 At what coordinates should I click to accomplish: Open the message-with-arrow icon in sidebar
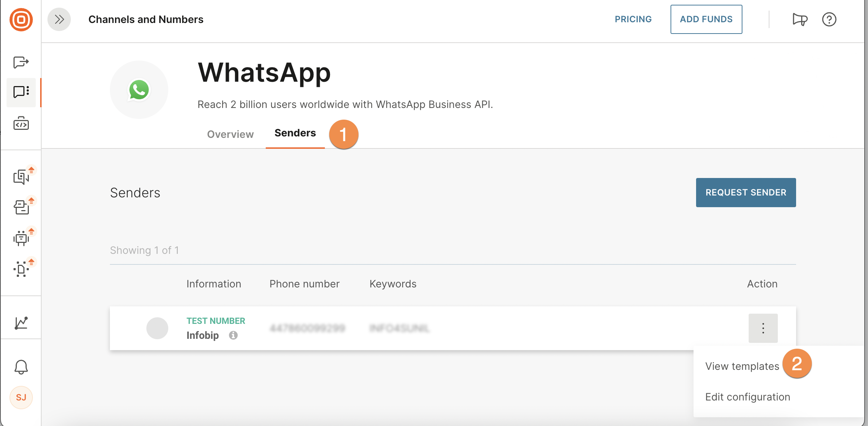coord(21,62)
